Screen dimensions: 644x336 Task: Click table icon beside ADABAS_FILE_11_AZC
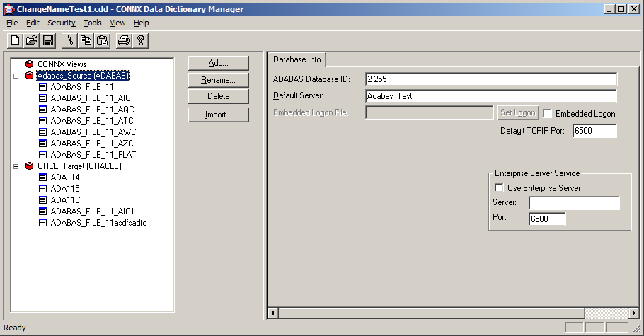coord(42,144)
